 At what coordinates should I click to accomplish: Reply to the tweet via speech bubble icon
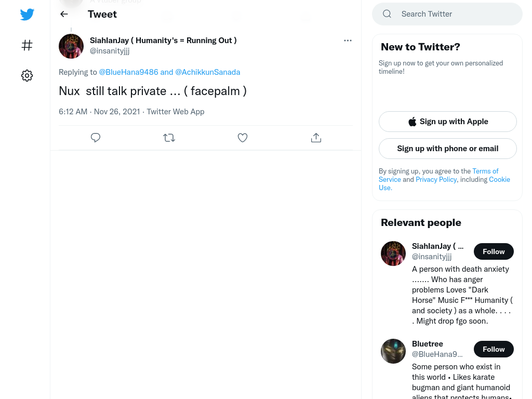96,137
